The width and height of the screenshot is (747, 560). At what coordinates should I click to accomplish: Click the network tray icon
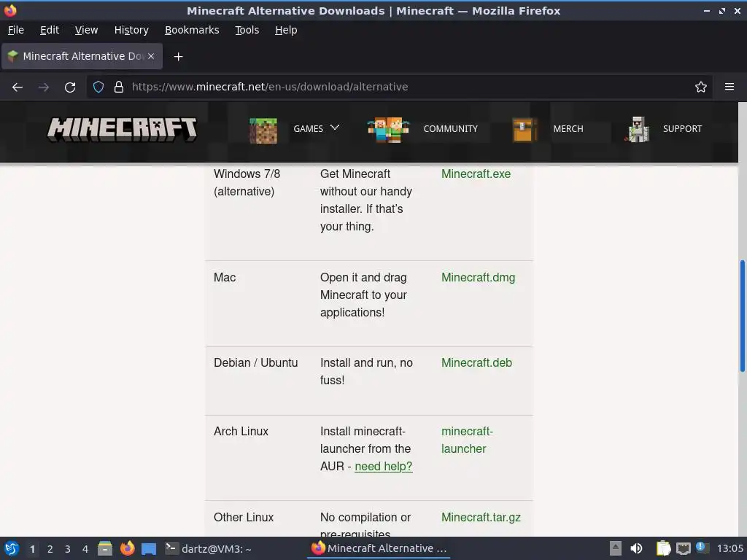(x=683, y=548)
